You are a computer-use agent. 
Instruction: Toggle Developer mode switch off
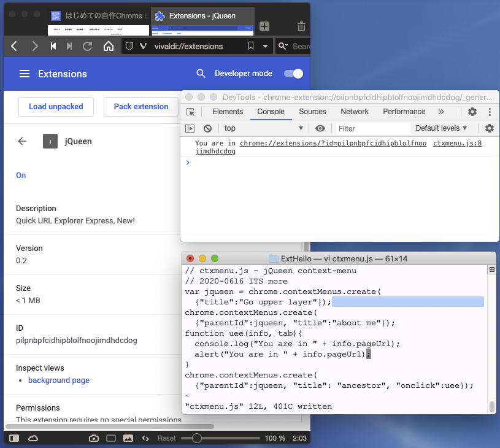point(293,74)
